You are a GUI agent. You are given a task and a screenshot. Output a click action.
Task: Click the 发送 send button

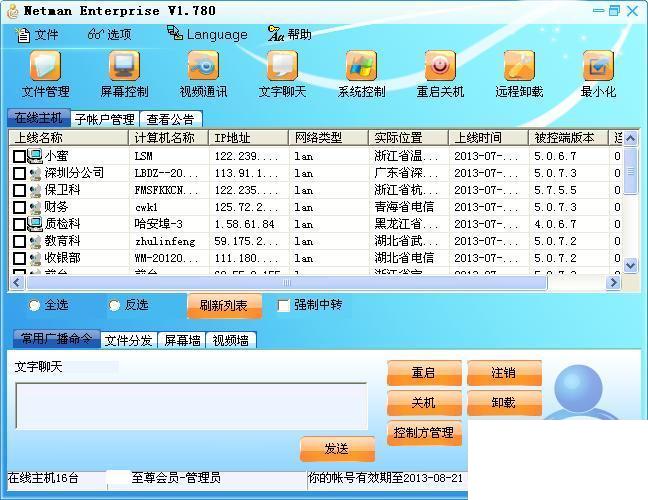[337, 449]
